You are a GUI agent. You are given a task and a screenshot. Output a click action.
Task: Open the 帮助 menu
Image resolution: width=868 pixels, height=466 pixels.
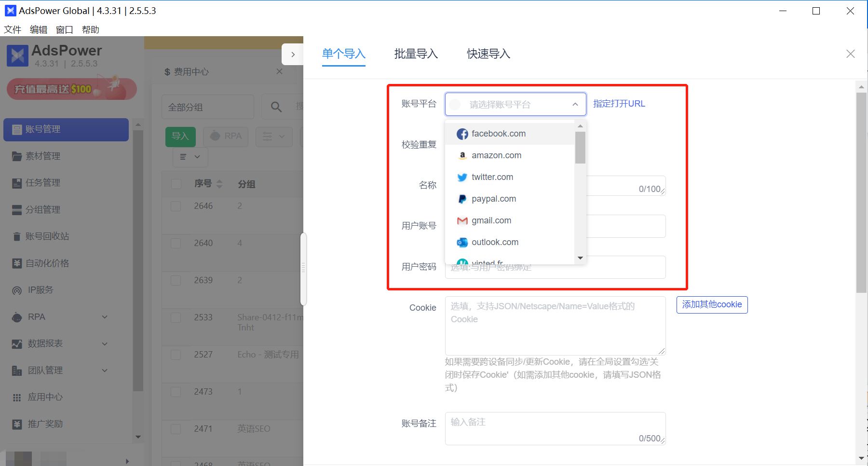click(91, 29)
